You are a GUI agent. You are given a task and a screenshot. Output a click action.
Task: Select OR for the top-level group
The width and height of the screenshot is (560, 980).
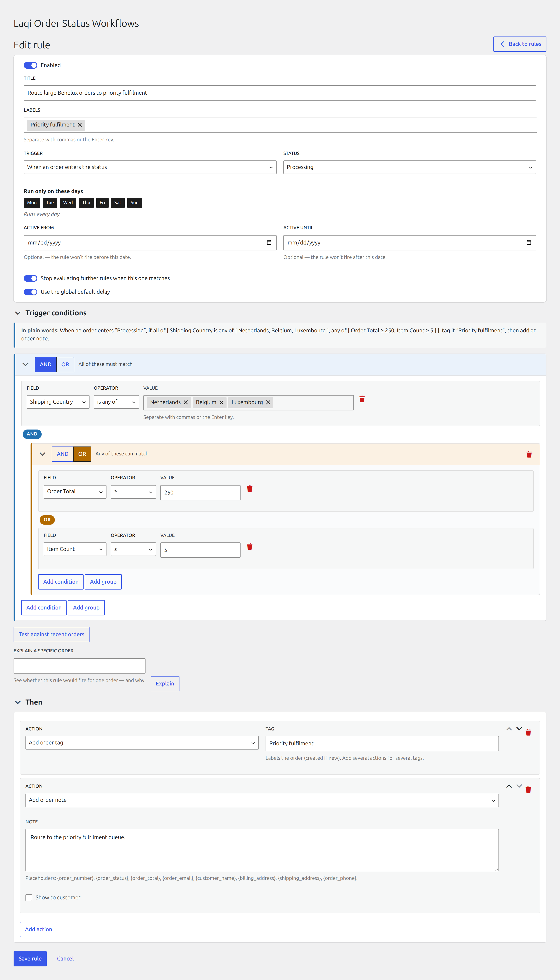coord(65,364)
